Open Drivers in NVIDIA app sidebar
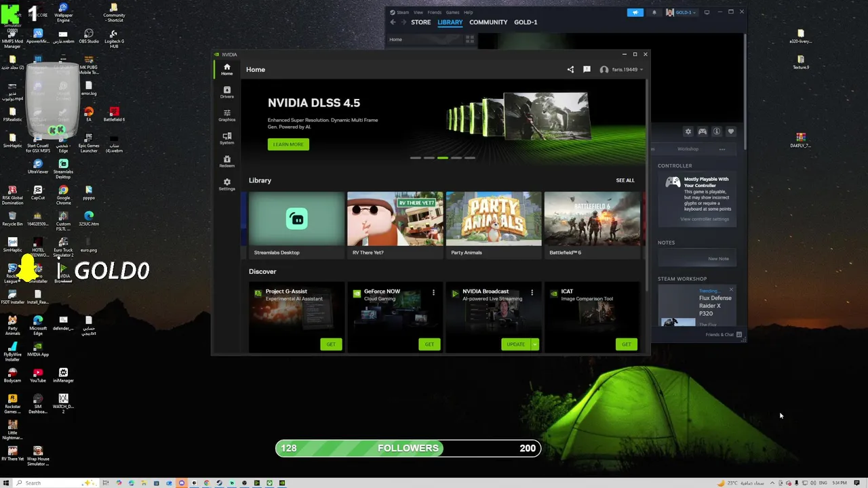The image size is (868, 488). (226, 92)
